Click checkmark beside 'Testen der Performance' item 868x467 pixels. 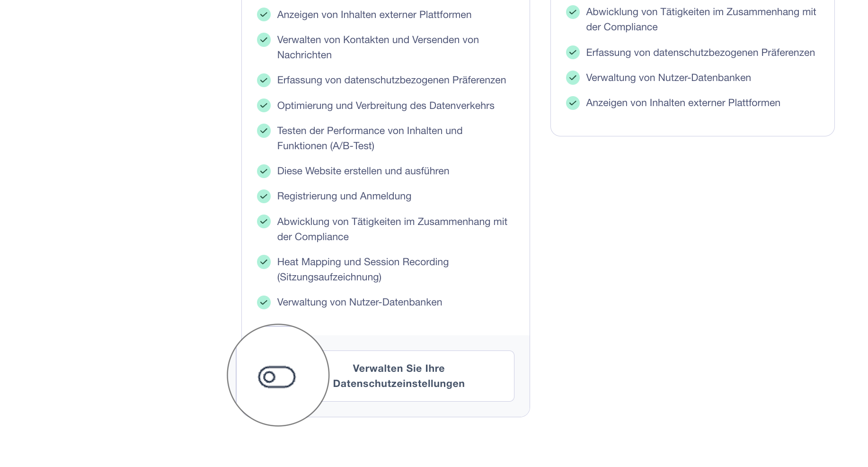tap(264, 131)
